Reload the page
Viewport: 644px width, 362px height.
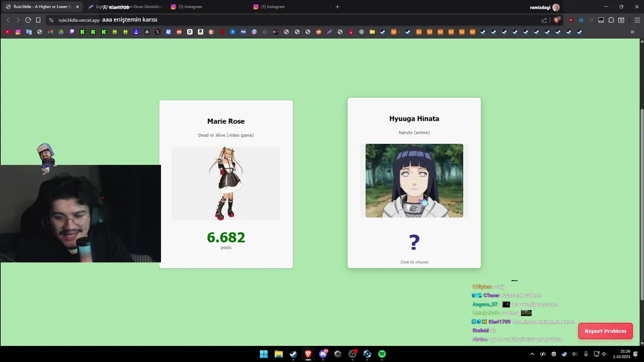[28, 20]
